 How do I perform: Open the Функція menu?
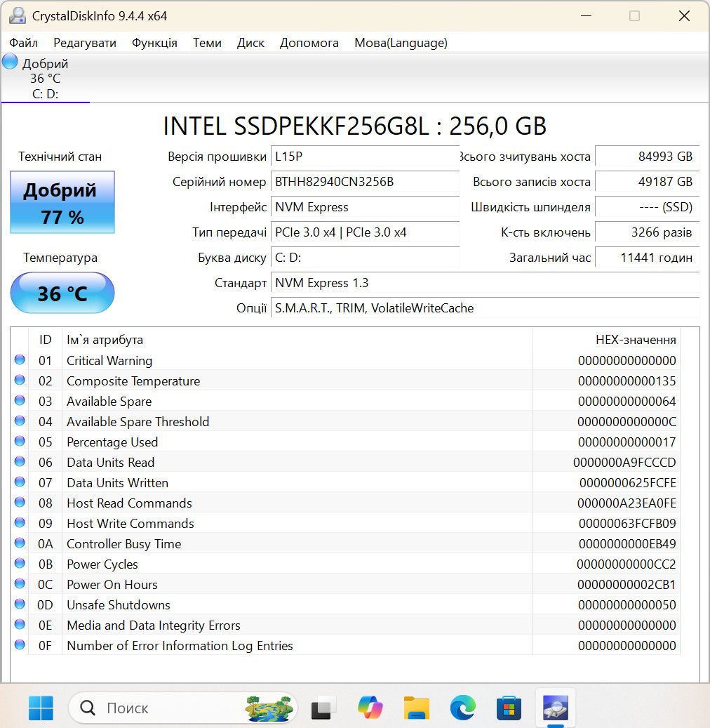click(x=154, y=43)
